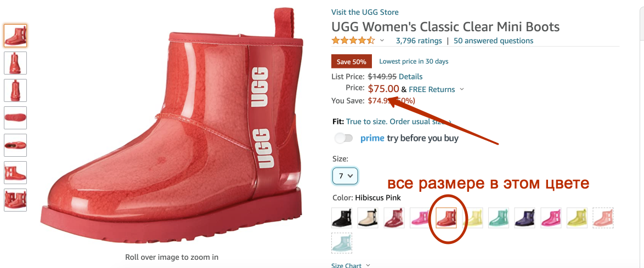
Task: Click the List Price Details link
Action: point(411,77)
